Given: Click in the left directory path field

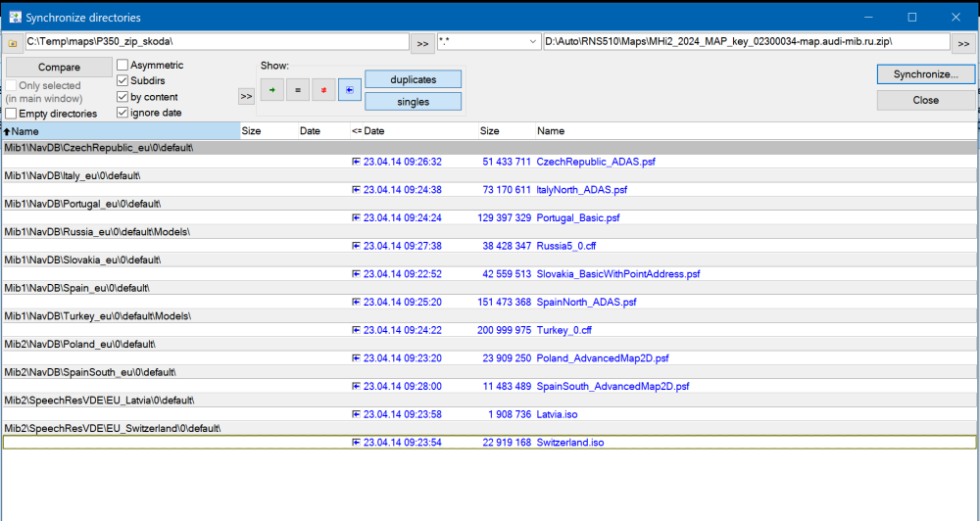Looking at the screenshot, I should pos(217,42).
